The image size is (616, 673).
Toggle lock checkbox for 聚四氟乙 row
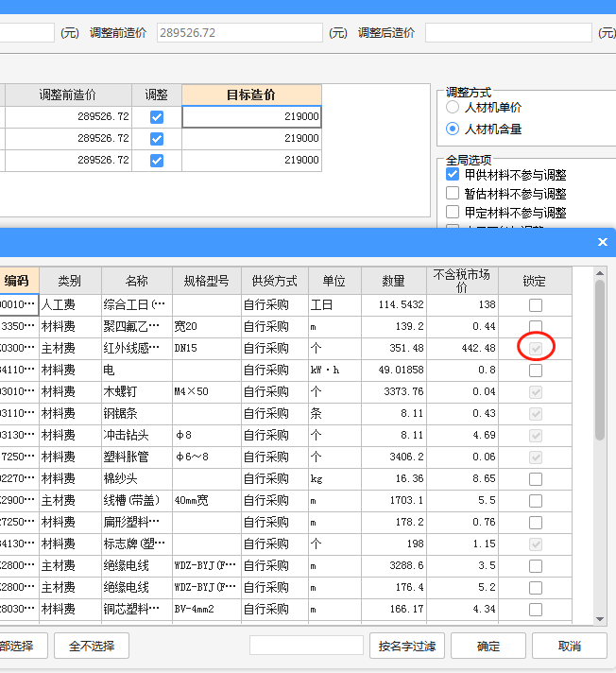tap(536, 326)
